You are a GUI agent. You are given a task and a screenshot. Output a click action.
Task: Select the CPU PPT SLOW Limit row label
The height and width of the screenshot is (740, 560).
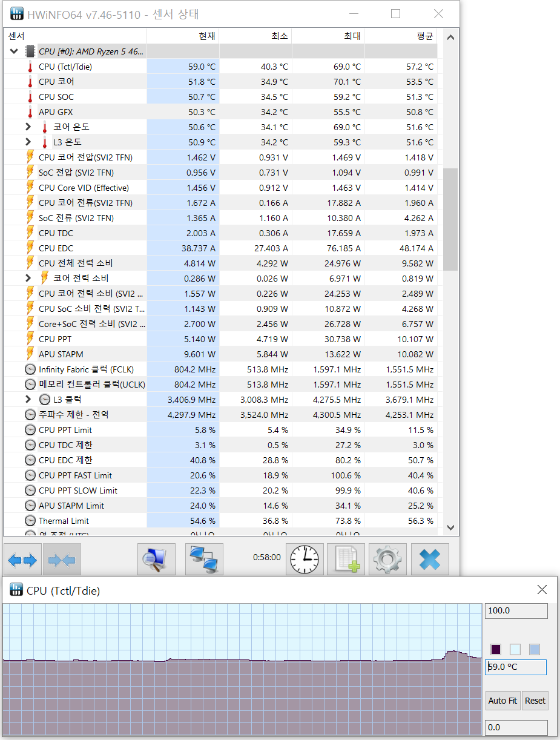click(x=78, y=491)
